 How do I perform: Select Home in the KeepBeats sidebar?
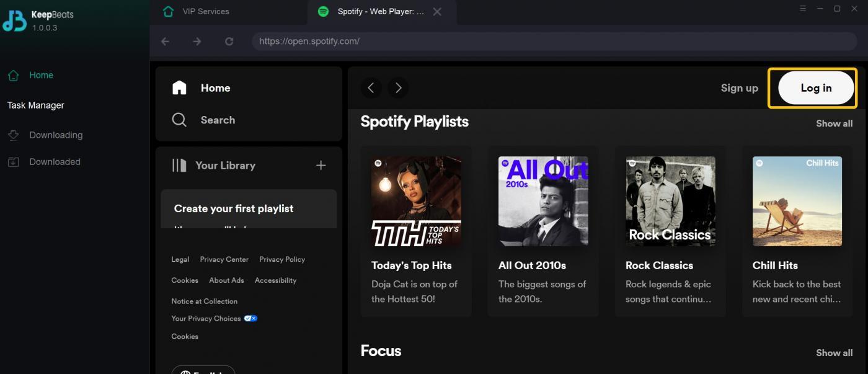41,74
